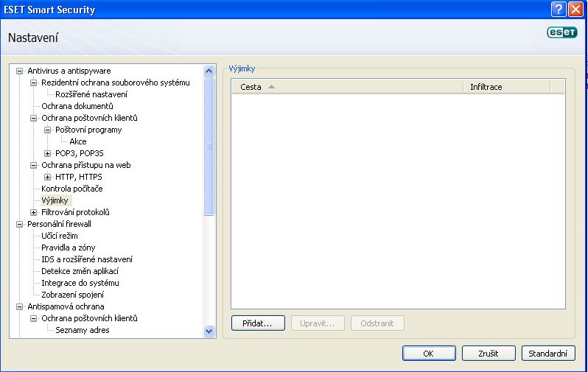Collapse Rezidentní ochrana souborového systému node
The width and height of the screenshot is (588, 372).
point(33,83)
